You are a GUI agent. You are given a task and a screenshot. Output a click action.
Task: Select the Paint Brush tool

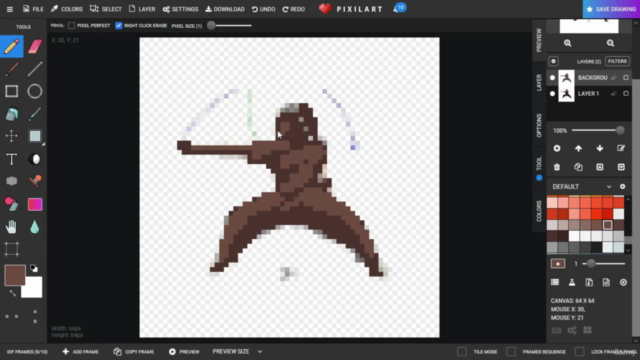coord(12,69)
